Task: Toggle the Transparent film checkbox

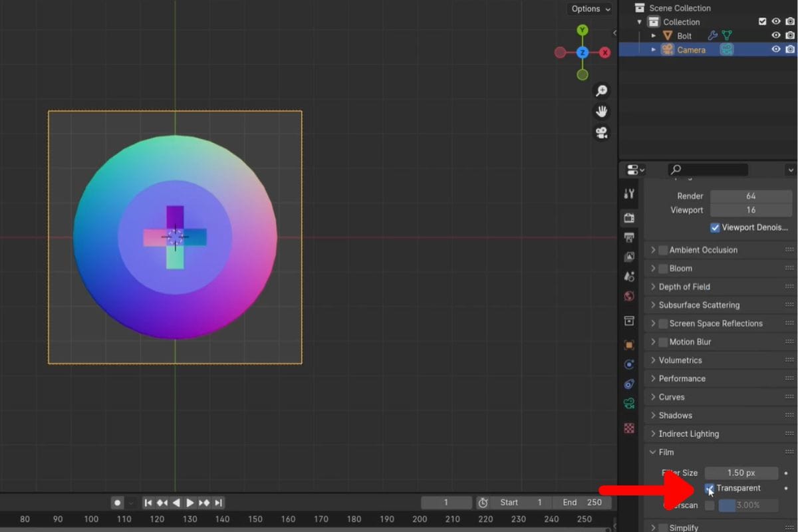Action: click(710, 488)
